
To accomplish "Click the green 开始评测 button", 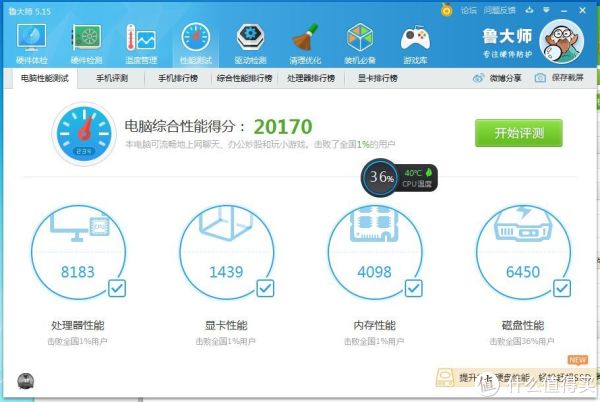I will click(x=518, y=133).
